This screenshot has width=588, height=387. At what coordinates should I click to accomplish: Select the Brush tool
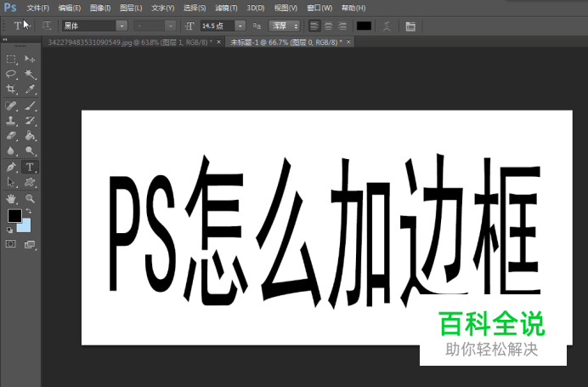30,105
